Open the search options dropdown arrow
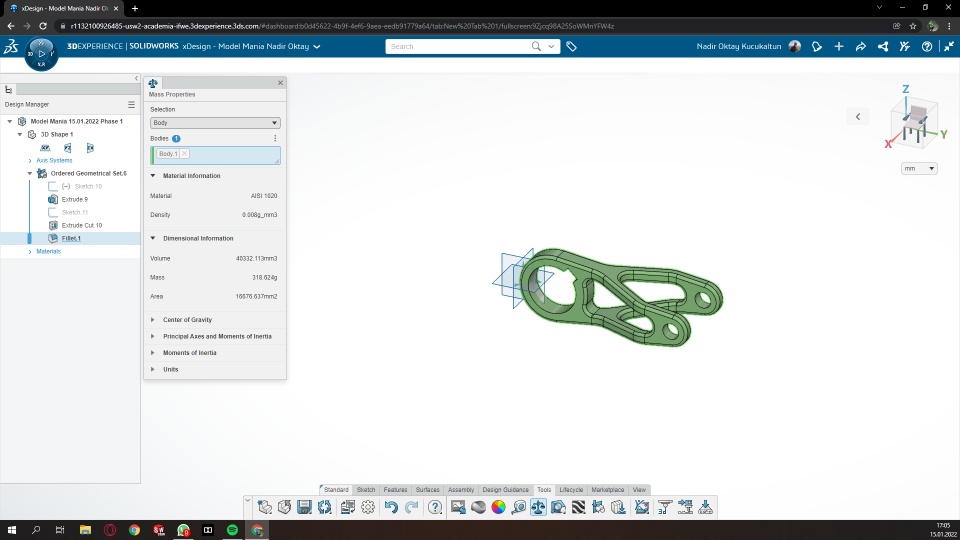The width and height of the screenshot is (960, 540). [551, 47]
